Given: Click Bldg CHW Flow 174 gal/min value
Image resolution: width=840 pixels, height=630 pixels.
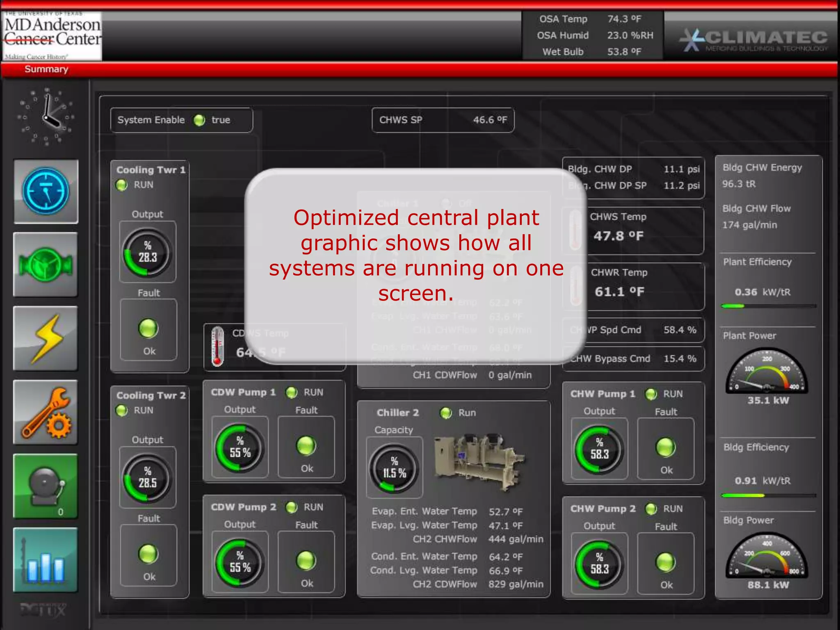Looking at the screenshot, I should (x=749, y=225).
